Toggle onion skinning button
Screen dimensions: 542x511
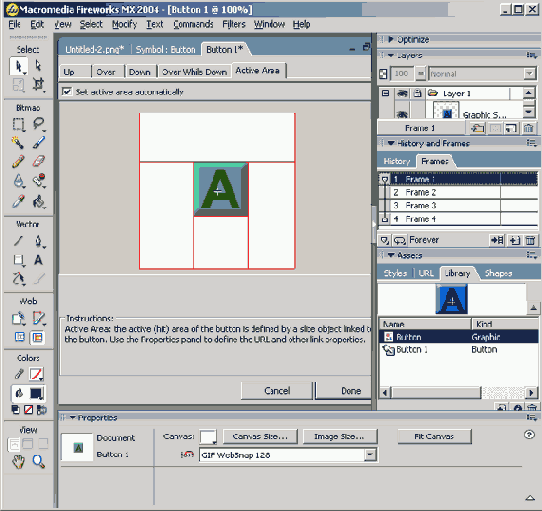(x=384, y=240)
